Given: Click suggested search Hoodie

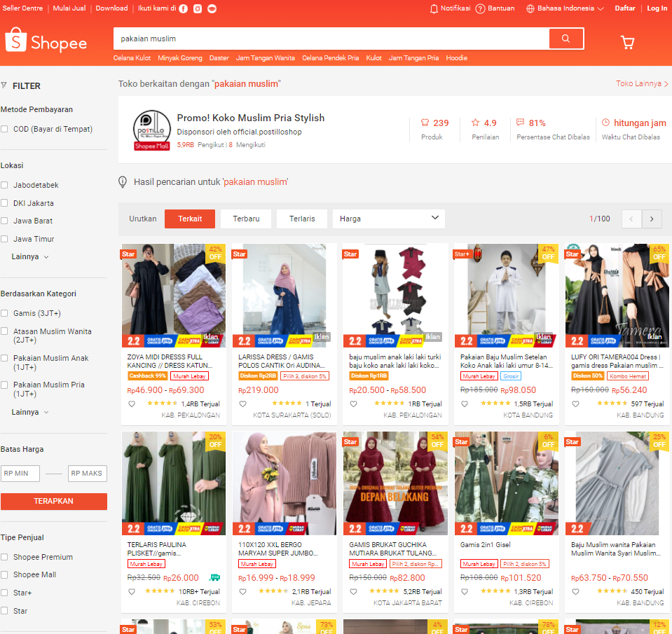Looking at the screenshot, I should tap(456, 58).
